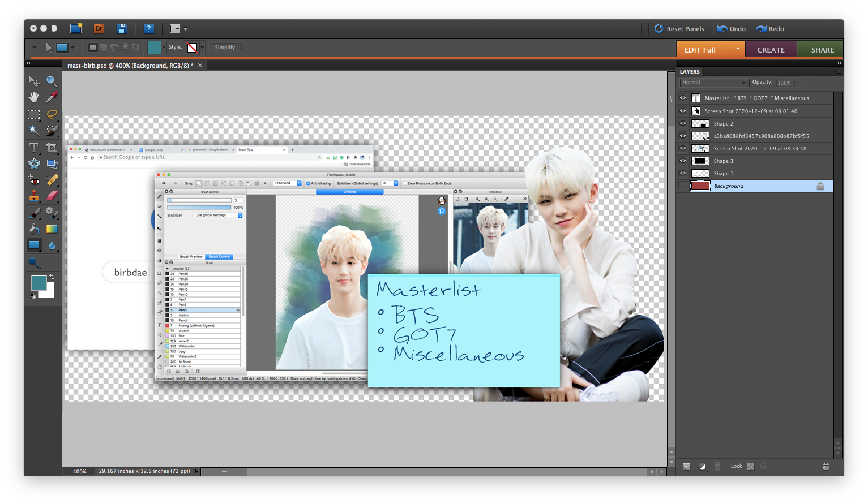Select the Red Eye Removal tool

coord(34,180)
